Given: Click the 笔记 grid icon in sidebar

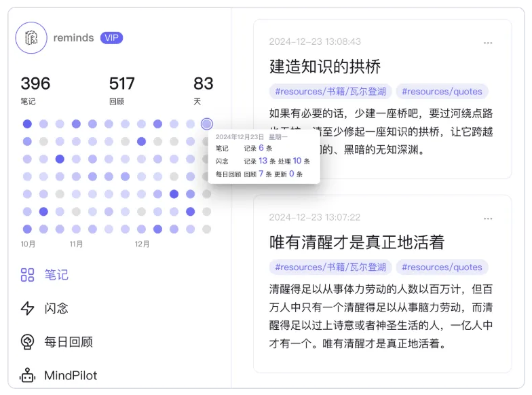Looking at the screenshot, I should coord(27,275).
